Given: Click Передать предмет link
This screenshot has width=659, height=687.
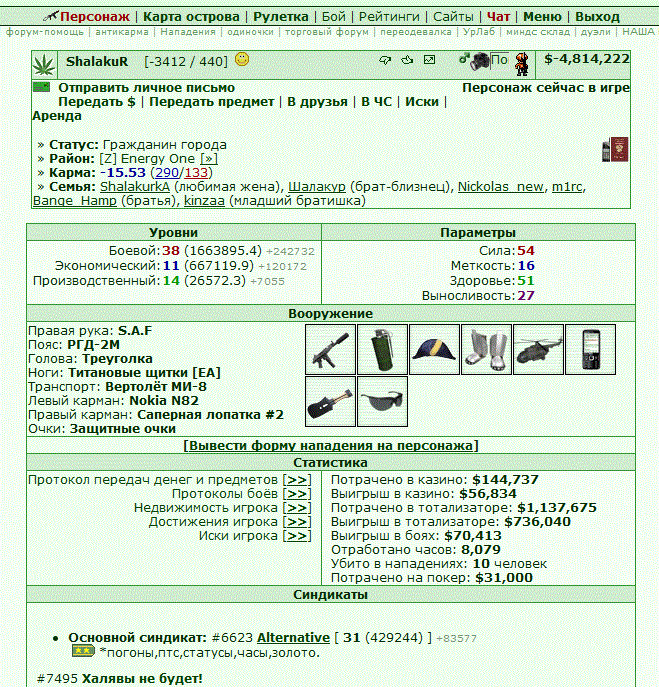Looking at the screenshot, I should pyautogui.click(x=212, y=102).
